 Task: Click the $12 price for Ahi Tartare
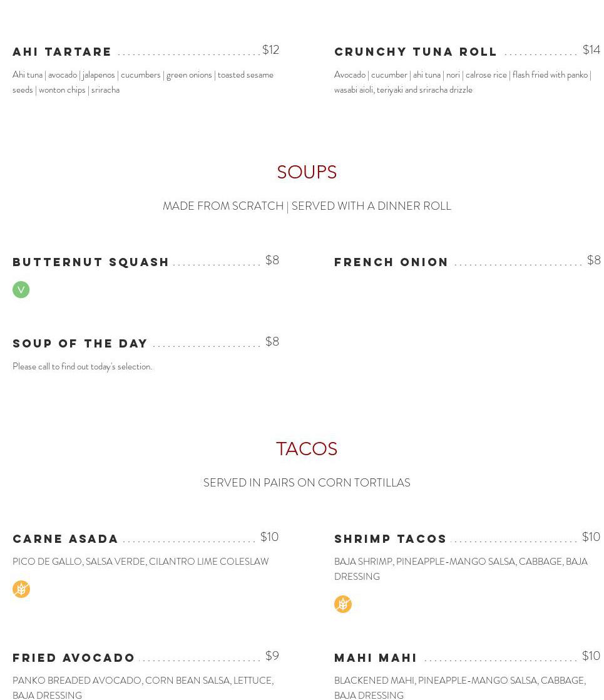click(270, 49)
